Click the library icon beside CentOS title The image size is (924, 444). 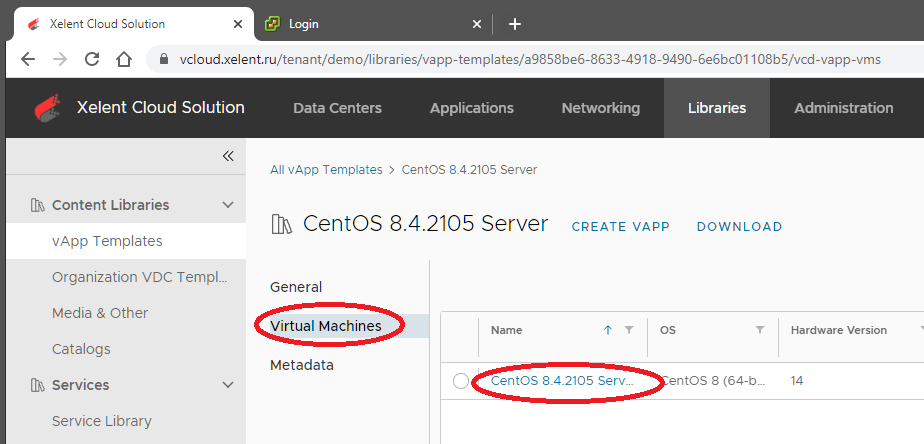tap(281, 224)
